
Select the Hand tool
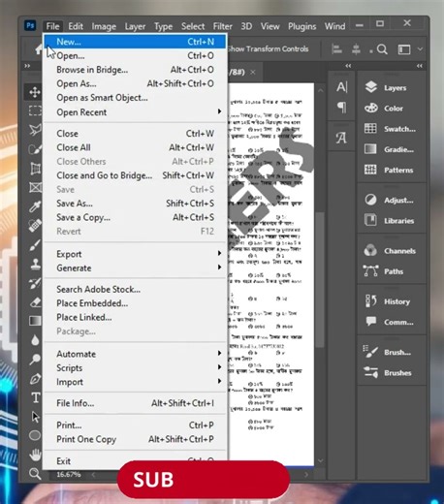click(x=35, y=455)
